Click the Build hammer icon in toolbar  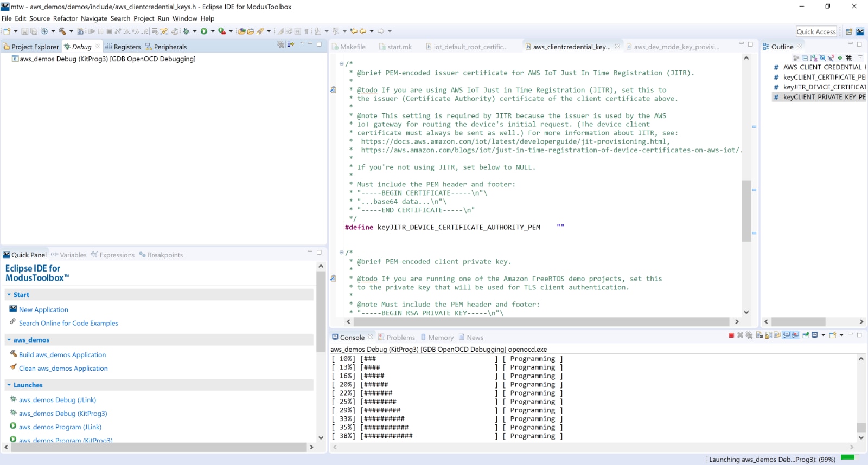click(x=62, y=31)
